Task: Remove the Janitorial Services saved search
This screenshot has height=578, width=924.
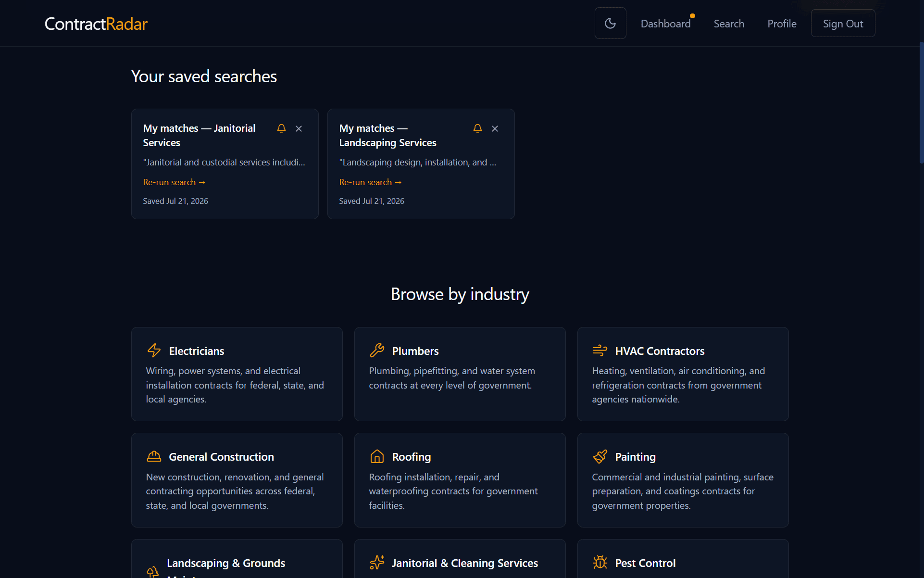Action: click(299, 128)
